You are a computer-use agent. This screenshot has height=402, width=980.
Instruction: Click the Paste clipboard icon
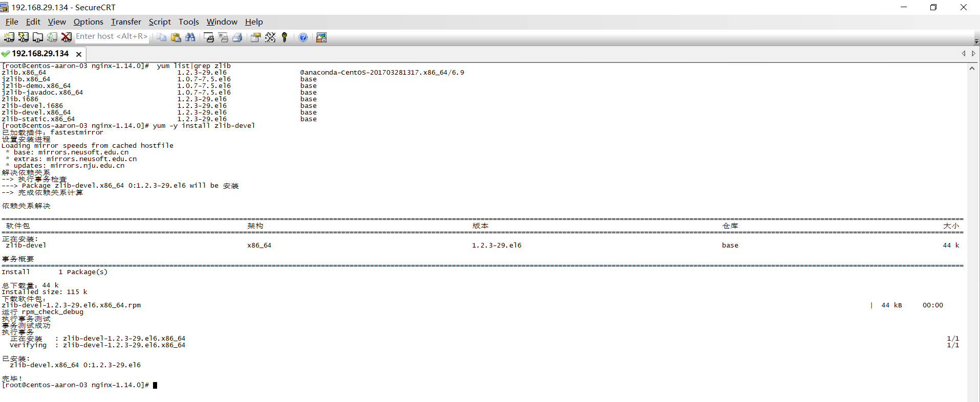(x=176, y=37)
